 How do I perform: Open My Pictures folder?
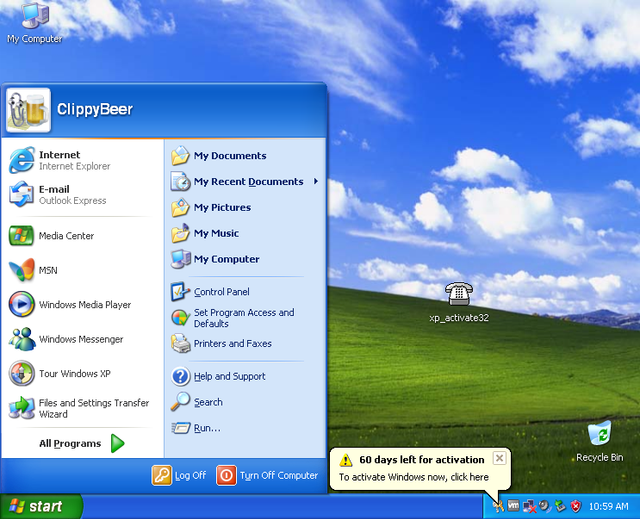(x=245, y=207)
